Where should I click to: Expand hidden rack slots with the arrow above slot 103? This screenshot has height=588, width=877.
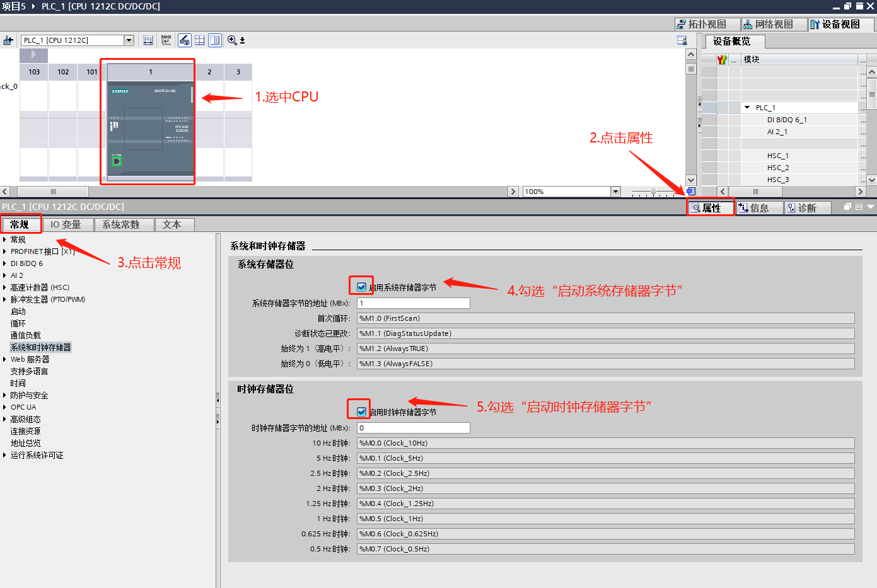[33, 55]
